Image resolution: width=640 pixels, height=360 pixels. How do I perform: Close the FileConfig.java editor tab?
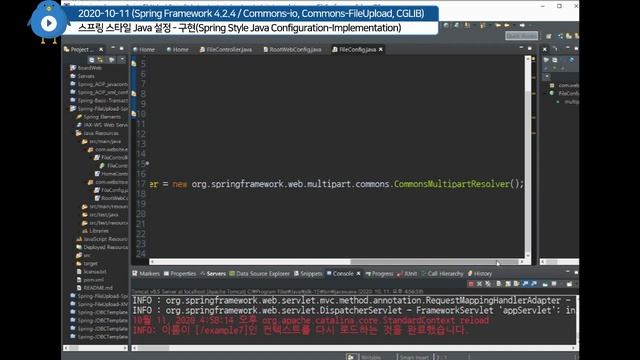[381, 49]
